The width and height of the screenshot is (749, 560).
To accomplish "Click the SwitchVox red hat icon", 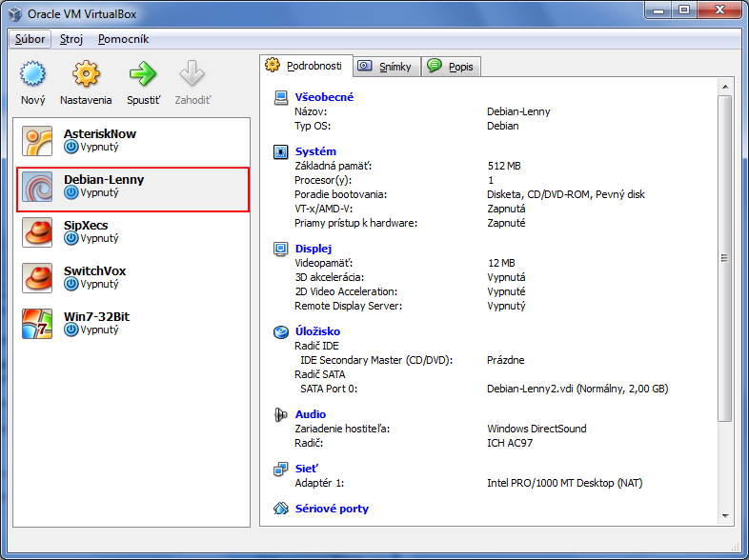I will (37, 278).
